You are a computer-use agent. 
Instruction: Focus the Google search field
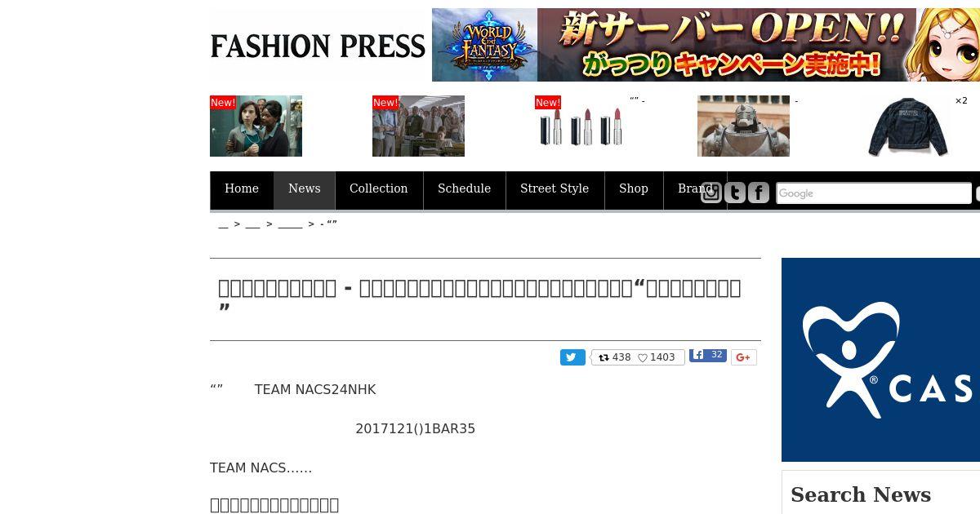[873, 193]
